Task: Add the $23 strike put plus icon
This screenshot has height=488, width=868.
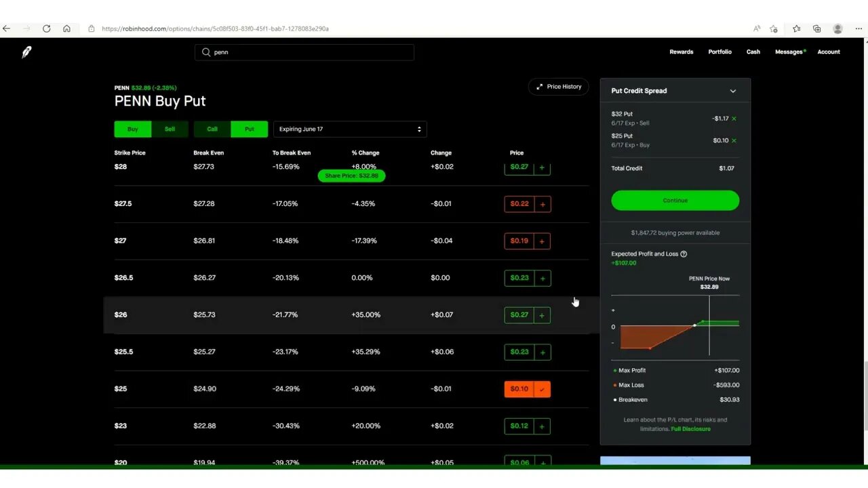Action: tap(542, 426)
